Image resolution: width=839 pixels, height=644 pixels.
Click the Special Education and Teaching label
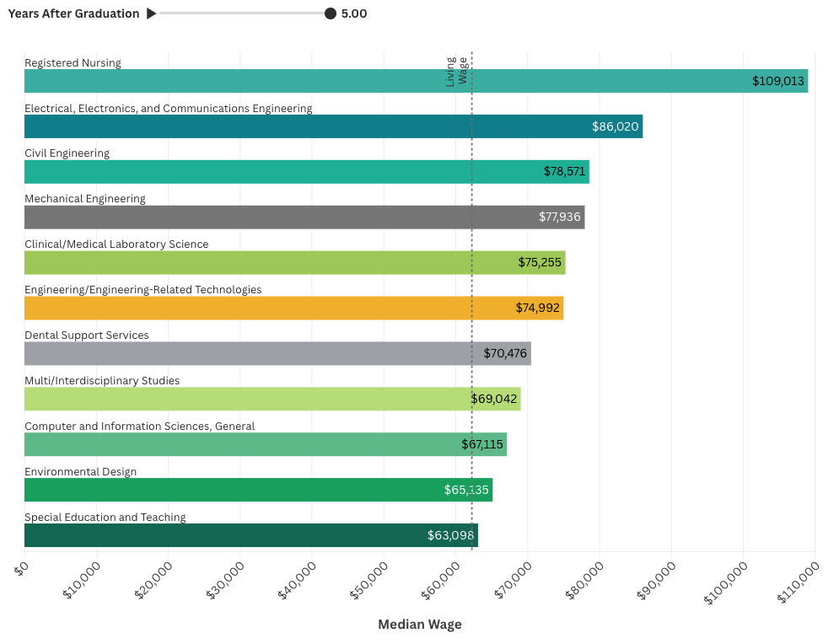(105, 517)
